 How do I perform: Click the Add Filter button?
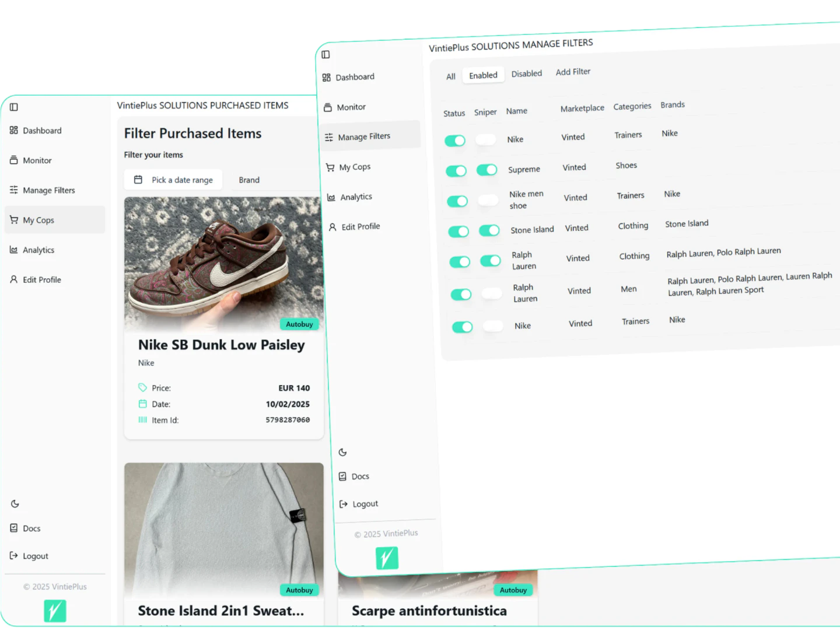tap(573, 72)
